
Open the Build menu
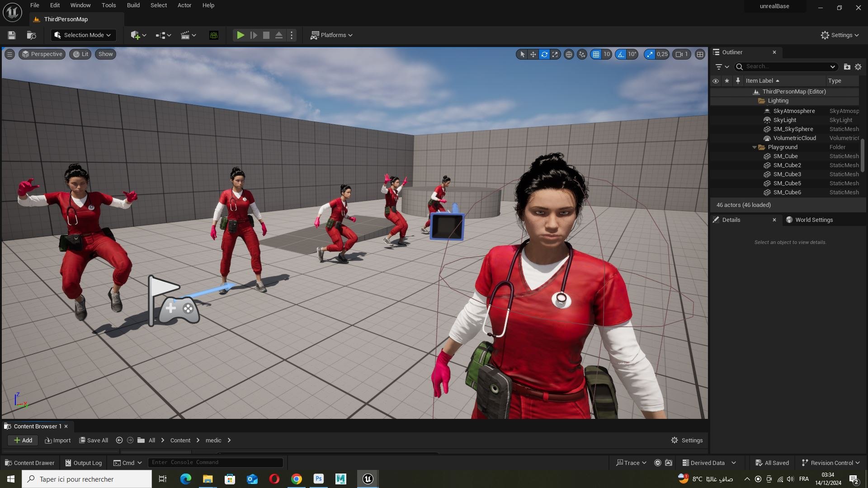133,5
